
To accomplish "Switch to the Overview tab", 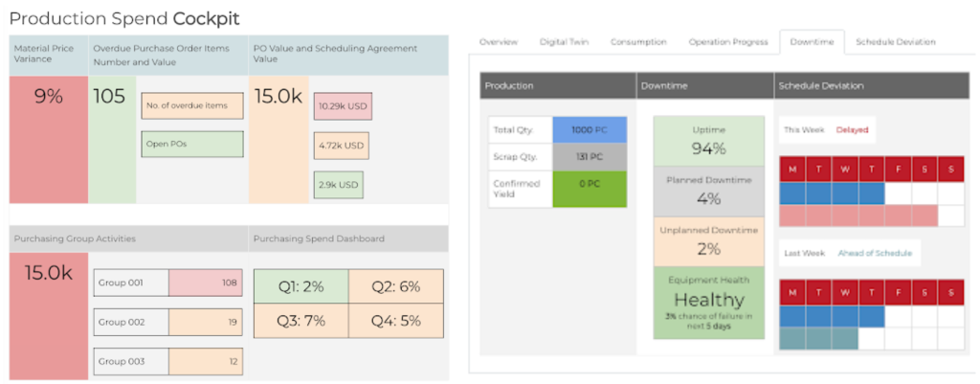I will (x=498, y=42).
